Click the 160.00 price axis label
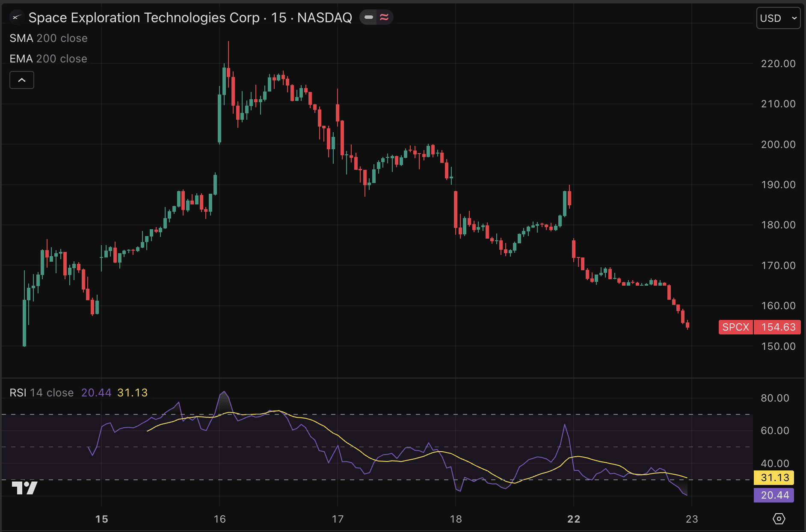Image resolution: width=806 pixels, height=532 pixels. click(x=778, y=306)
